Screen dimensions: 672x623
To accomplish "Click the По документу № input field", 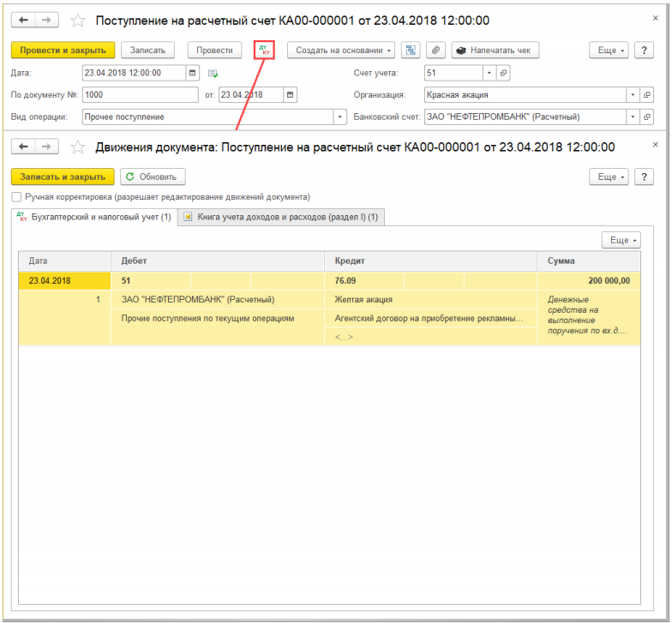I will click(141, 94).
